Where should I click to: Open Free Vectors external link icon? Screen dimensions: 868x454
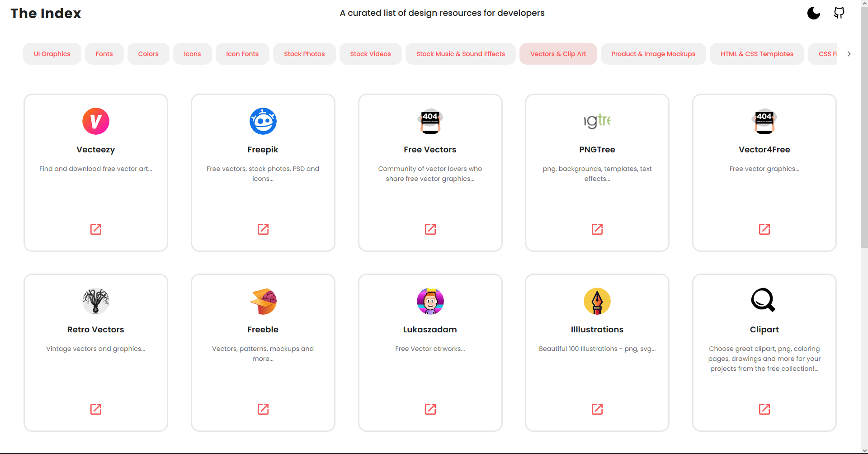(430, 229)
